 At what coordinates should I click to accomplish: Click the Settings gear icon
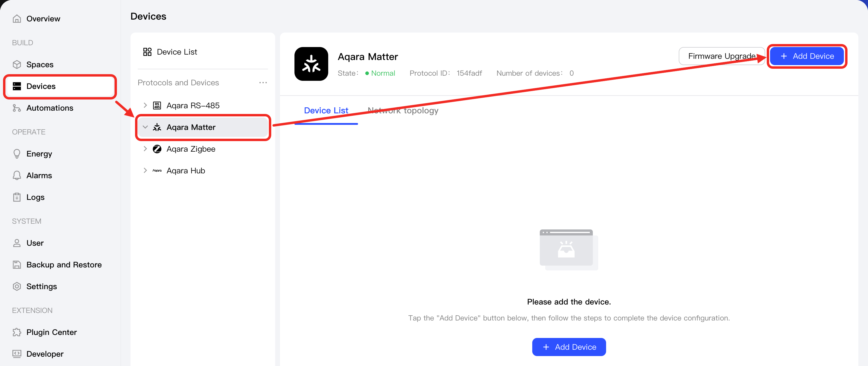(x=17, y=286)
